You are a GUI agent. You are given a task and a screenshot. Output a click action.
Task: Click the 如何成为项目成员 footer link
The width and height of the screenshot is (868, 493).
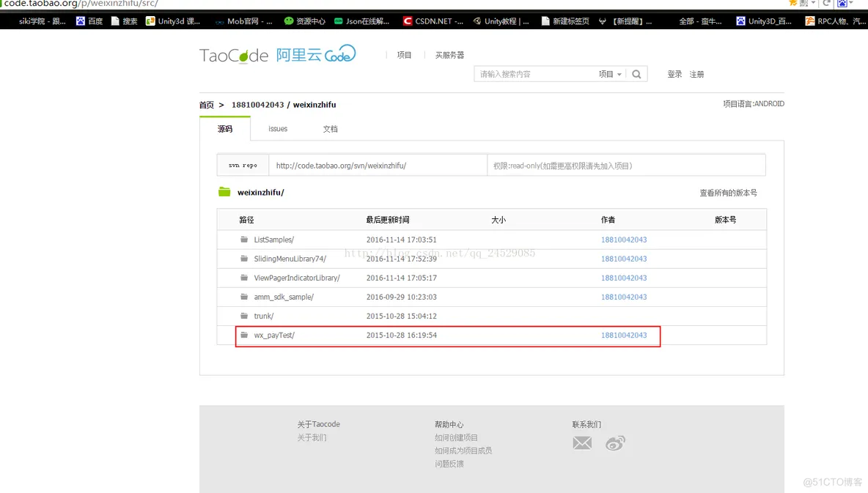tap(463, 451)
